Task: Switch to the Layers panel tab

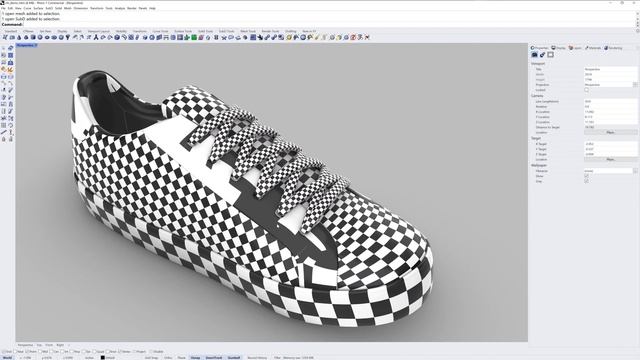Action: 575,48
